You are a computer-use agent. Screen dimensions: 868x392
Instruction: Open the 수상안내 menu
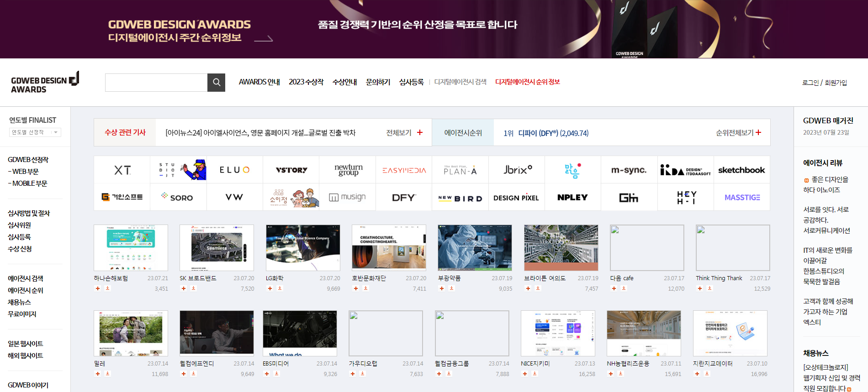[x=344, y=82]
